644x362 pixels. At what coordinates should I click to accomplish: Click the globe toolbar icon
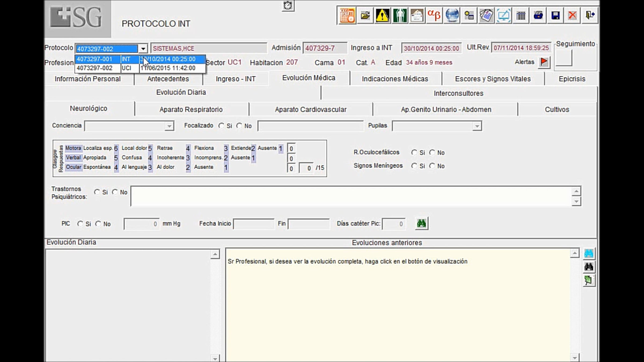(x=452, y=16)
